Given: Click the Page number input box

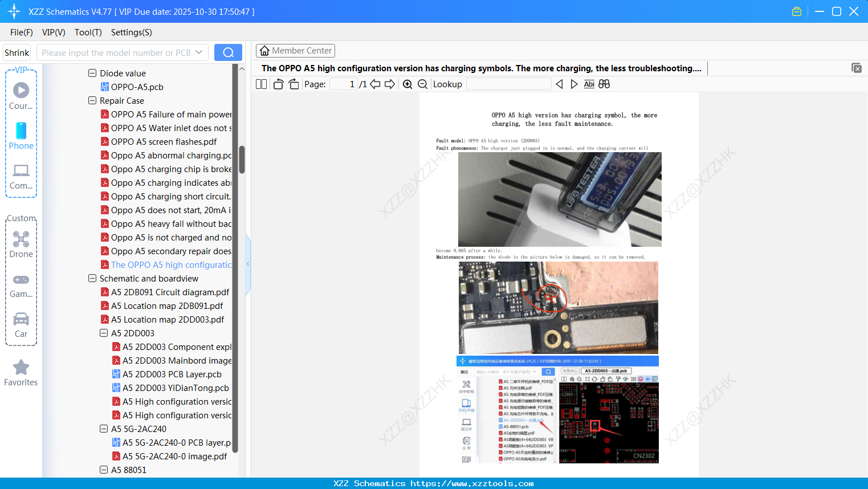Looking at the screenshot, I should 344,84.
